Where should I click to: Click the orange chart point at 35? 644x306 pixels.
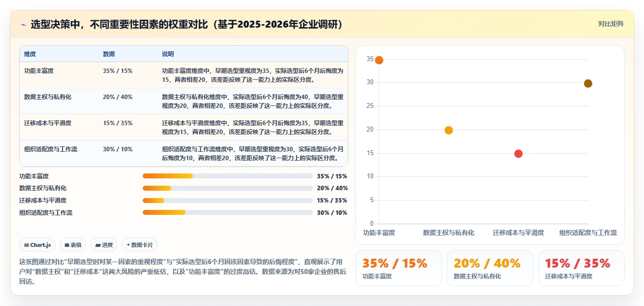click(x=379, y=60)
